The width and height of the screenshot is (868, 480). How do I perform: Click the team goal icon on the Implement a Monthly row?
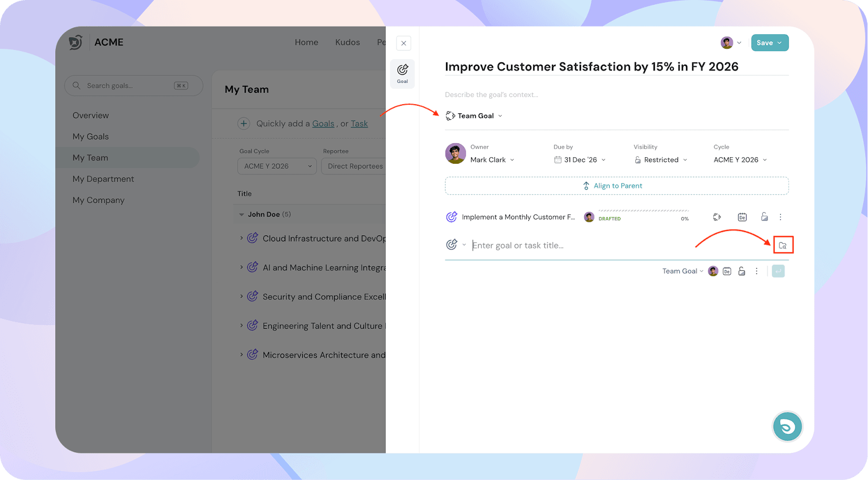pos(717,217)
